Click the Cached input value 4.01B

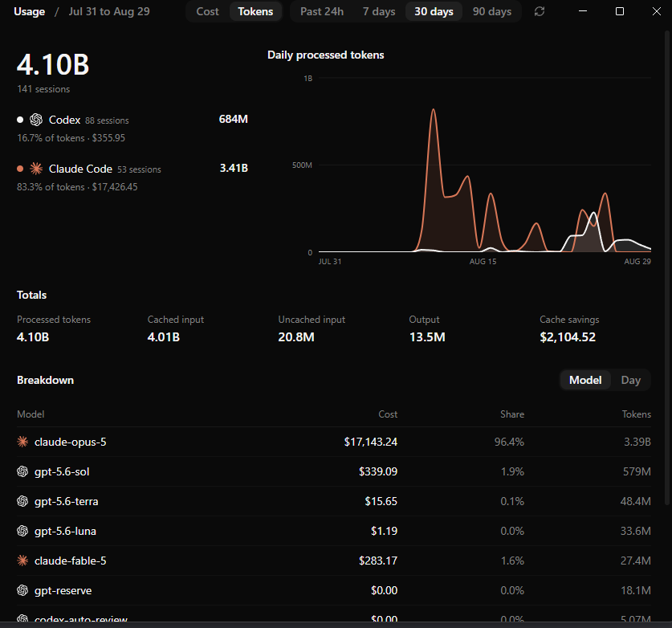pyautogui.click(x=163, y=337)
